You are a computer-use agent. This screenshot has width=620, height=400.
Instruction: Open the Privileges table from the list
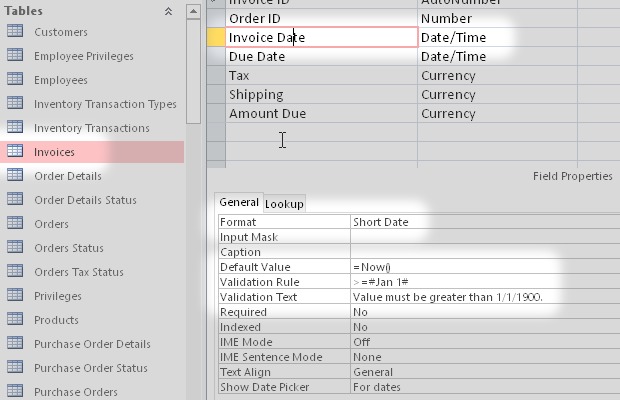pos(56,296)
